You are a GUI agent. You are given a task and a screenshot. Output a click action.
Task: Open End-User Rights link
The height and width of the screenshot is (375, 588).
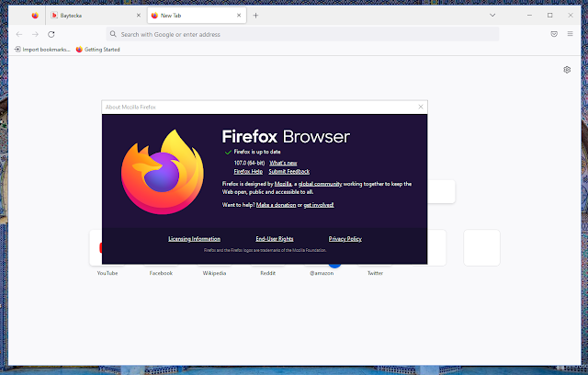click(275, 239)
